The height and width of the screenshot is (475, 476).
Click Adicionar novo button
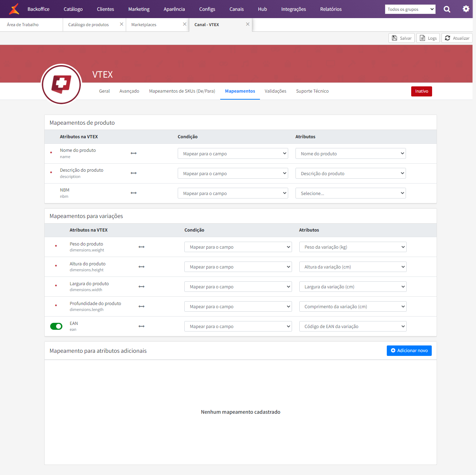(x=409, y=351)
